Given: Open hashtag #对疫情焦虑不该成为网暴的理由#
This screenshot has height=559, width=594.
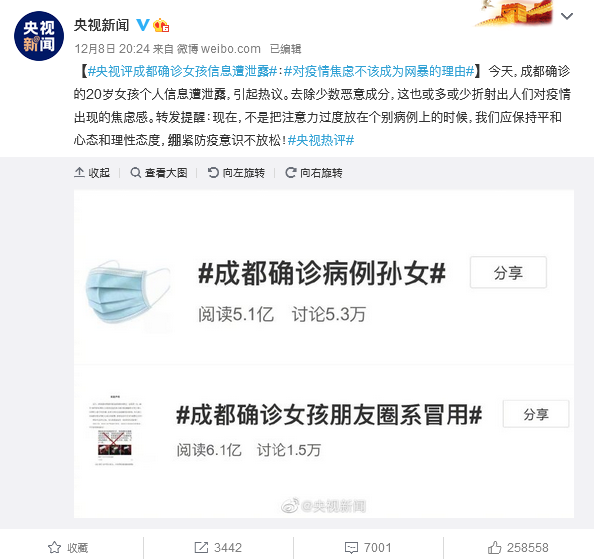Looking at the screenshot, I should [x=379, y=71].
